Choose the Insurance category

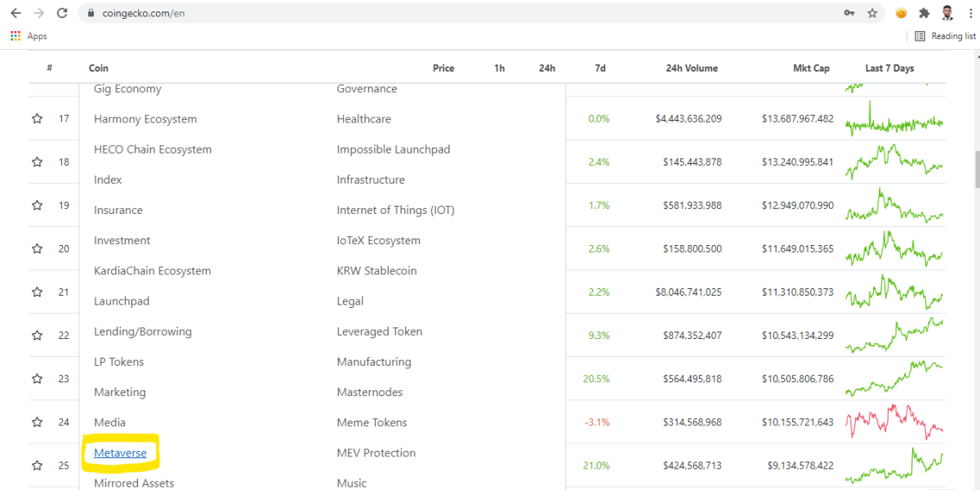coord(118,210)
